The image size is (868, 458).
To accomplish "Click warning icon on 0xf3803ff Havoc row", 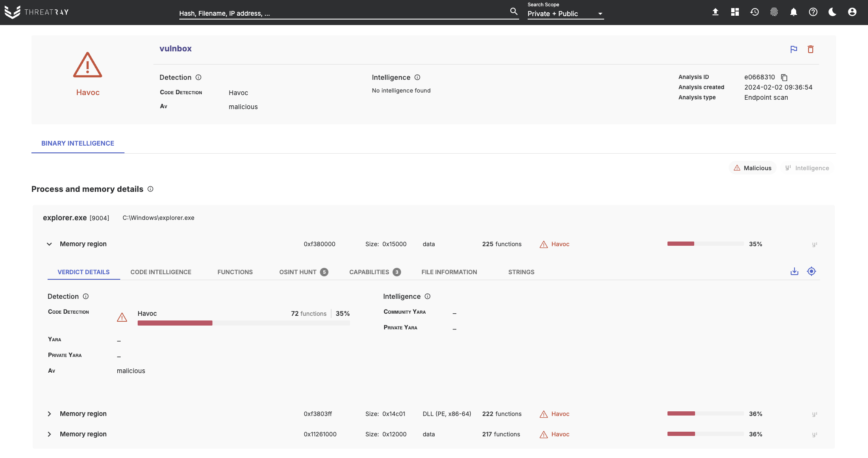I will pyautogui.click(x=544, y=414).
